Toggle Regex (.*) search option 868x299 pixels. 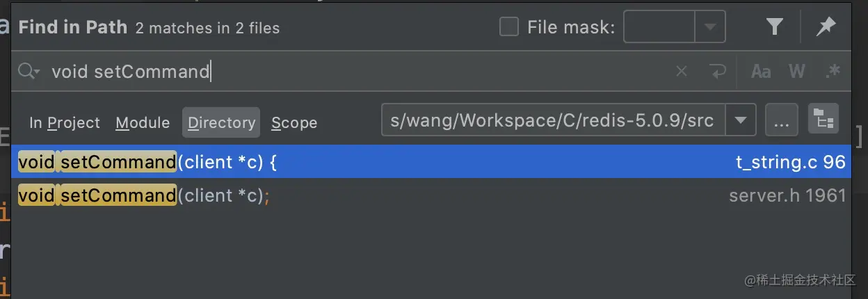tap(832, 71)
